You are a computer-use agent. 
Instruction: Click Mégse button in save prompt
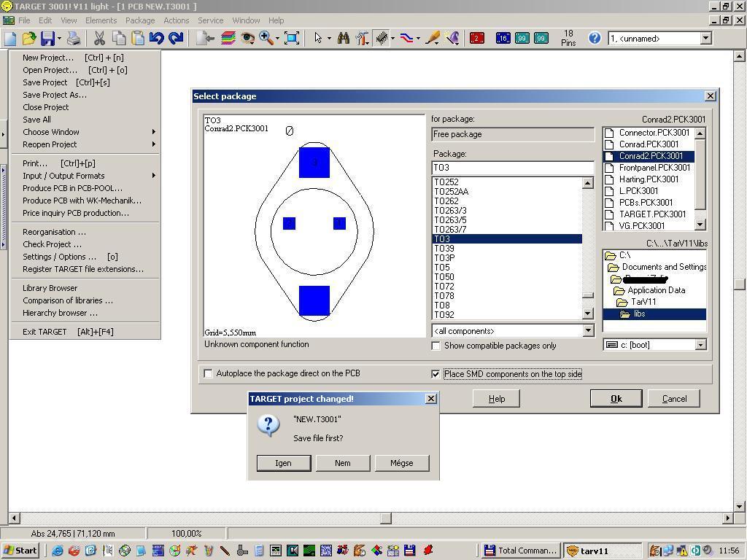pyautogui.click(x=402, y=463)
